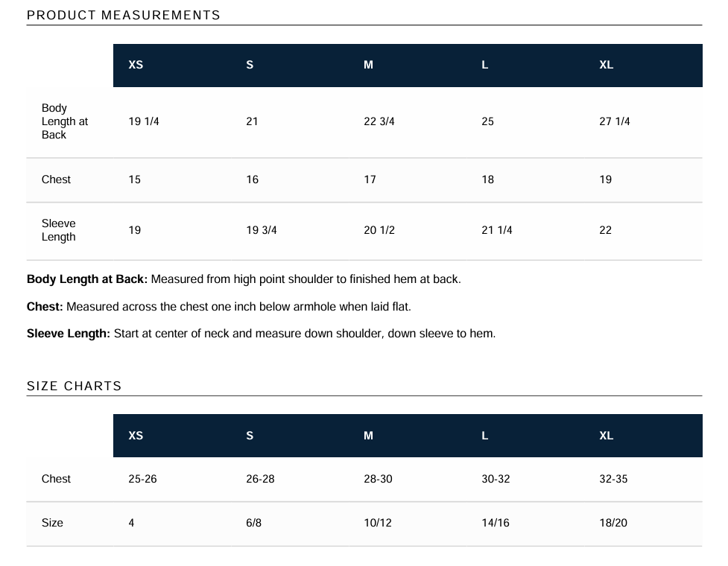Select the 32-35 chest range cell
The width and height of the screenshot is (728, 566).
[x=613, y=479]
